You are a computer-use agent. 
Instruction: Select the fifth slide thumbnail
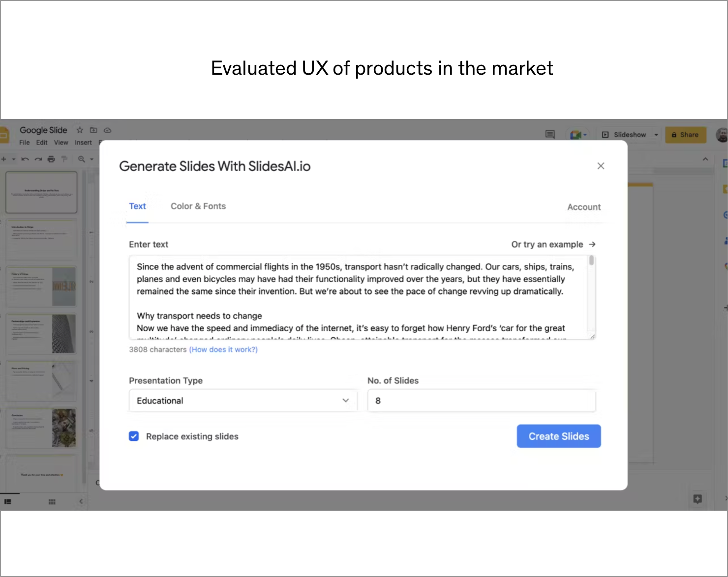[x=41, y=381]
